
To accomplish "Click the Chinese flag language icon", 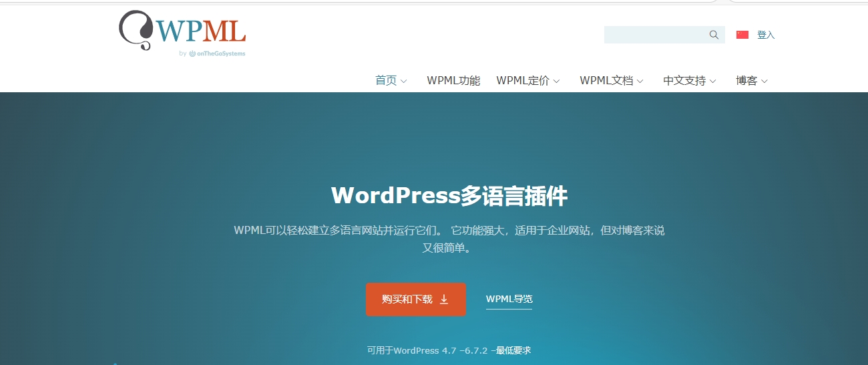I will pyautogui.click(x=742, y=35).
